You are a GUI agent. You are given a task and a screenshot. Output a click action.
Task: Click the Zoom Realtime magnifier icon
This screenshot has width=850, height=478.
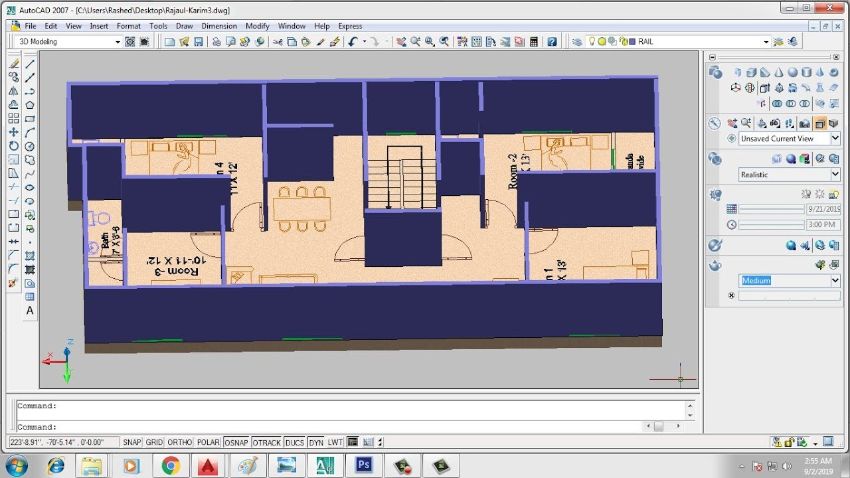point(415,42)
